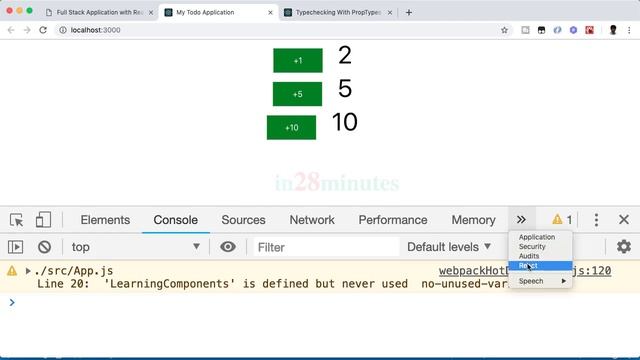The width and height of the screenshot is (640, 360).
Task: Select the inspect element picker icon
Action: point(17,220)
